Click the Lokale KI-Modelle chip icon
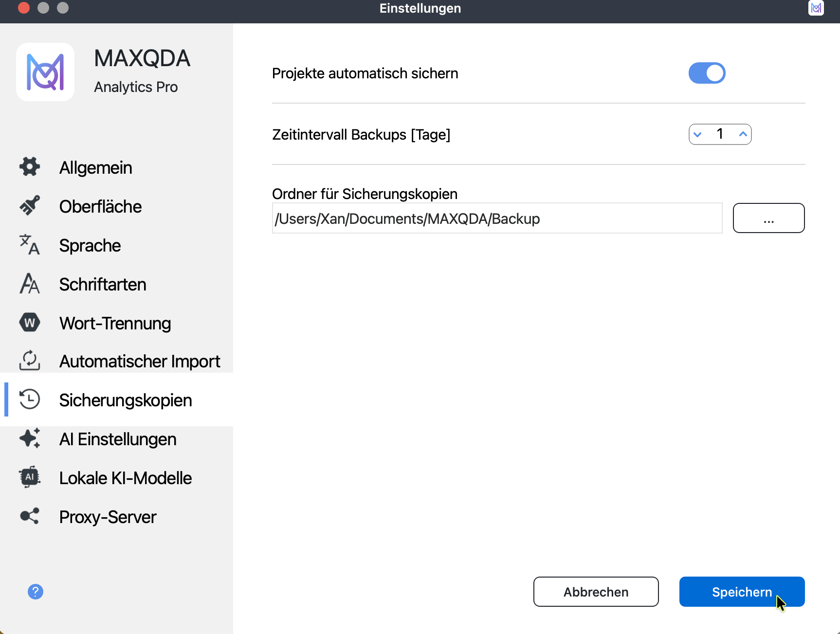 point(30,477)
